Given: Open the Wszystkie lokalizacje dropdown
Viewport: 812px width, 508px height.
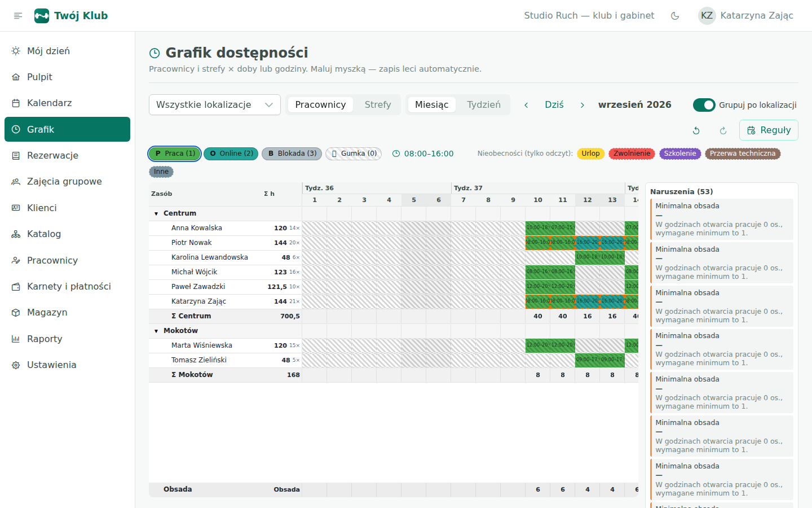Looking at the screenshot, I should pyautogui.click(x=215, y=105).
